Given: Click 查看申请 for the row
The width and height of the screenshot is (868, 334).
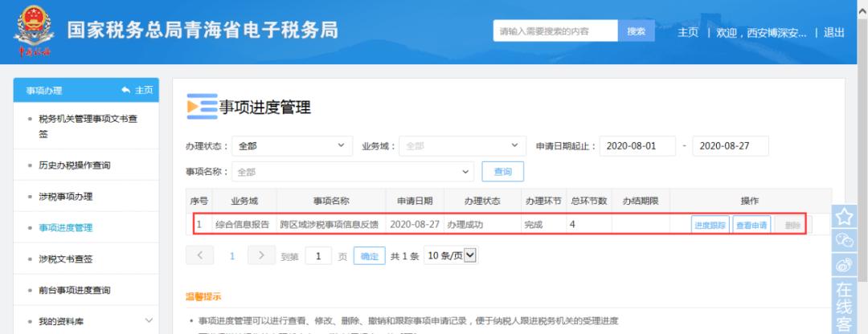Looking at the screenshot, I should pos(751,225).
